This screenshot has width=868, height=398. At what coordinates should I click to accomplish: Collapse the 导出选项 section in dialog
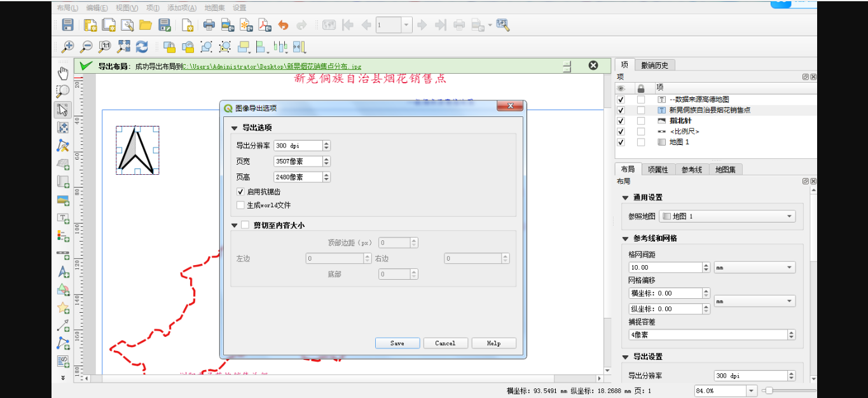point(235,128)
